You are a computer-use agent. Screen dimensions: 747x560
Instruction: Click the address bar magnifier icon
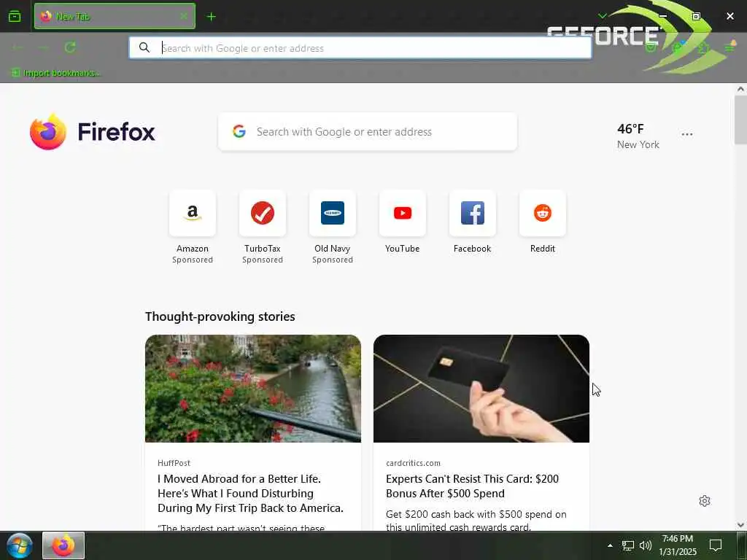144,47
